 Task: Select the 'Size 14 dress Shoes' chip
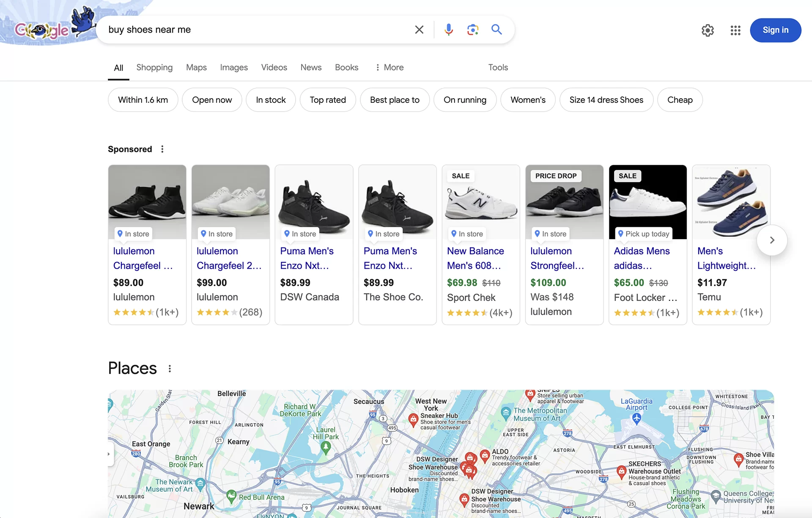click(606, 100)
